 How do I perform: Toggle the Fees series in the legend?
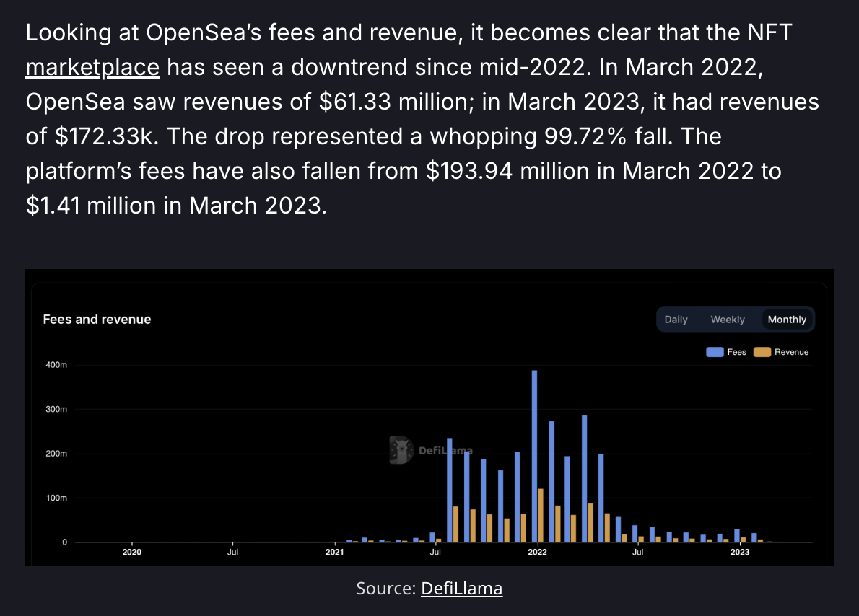726,352
